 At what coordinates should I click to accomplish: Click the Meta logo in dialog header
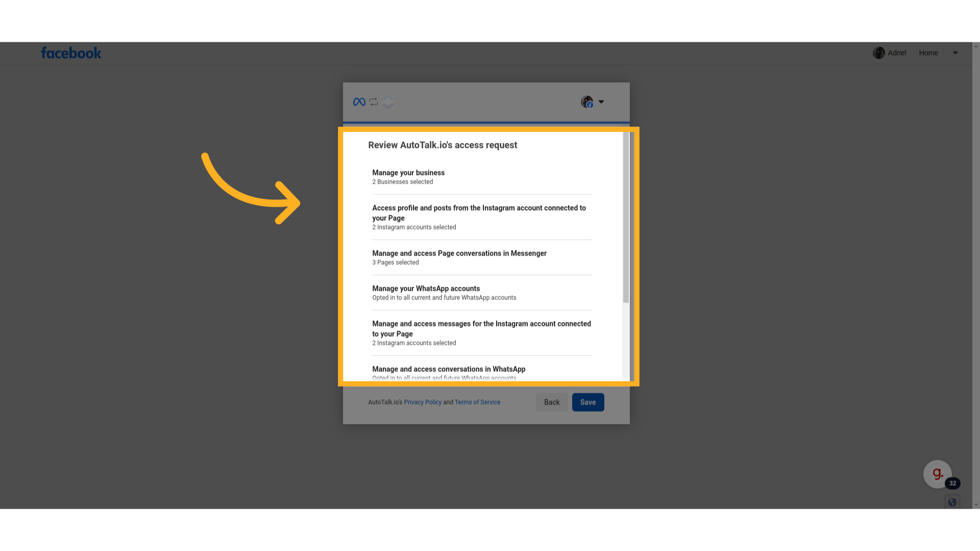pyautogui.click(x=359, y=102)
